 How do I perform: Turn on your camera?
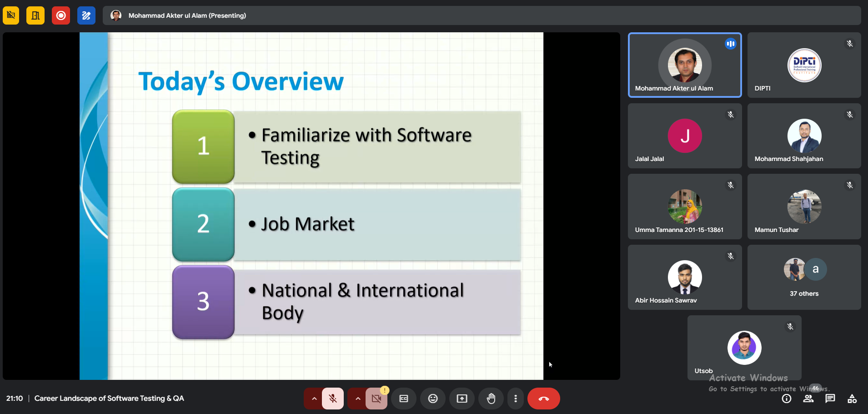coord(376,399)
